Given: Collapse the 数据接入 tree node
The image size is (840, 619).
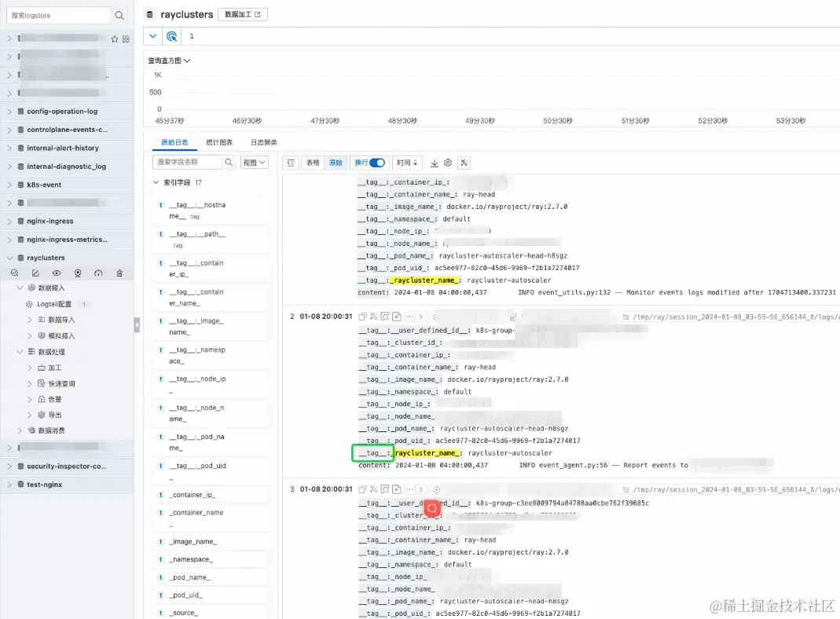Looking at the screenshot, I should (20, 288).
